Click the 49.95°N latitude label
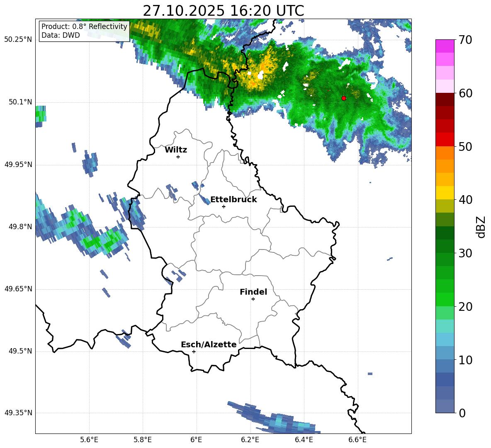 coord(18,165)
